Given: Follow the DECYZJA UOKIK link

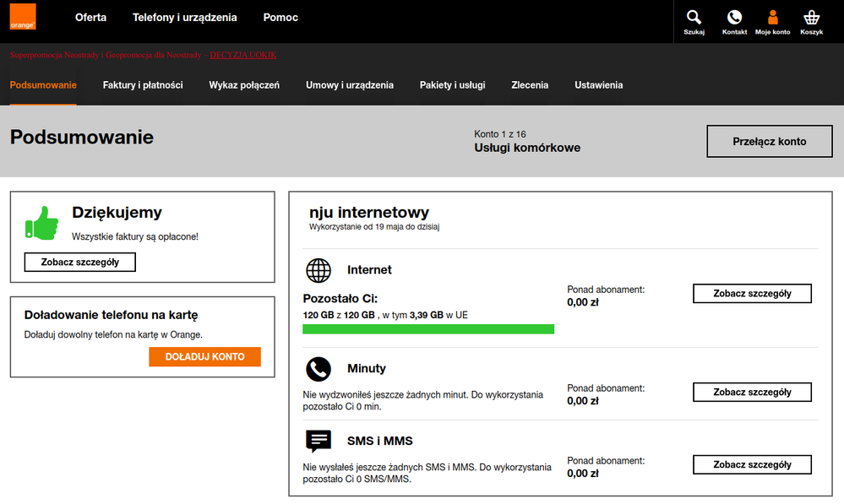Looking at the screenshot, I should [x=242, y=55].
